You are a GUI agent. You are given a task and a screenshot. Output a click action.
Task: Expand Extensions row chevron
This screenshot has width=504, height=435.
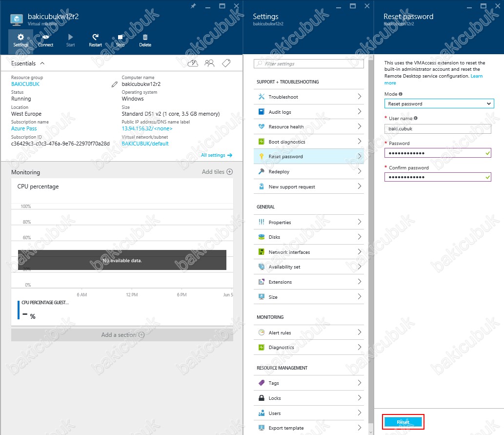pos(360,282)
